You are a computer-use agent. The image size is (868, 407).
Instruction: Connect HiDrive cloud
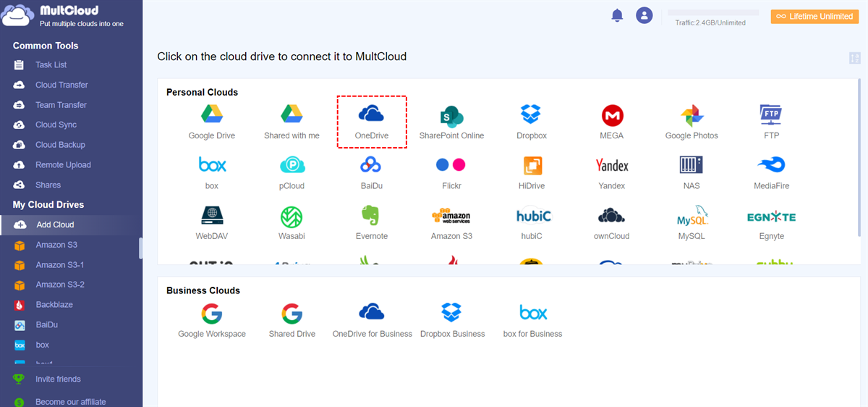(532, 172)
